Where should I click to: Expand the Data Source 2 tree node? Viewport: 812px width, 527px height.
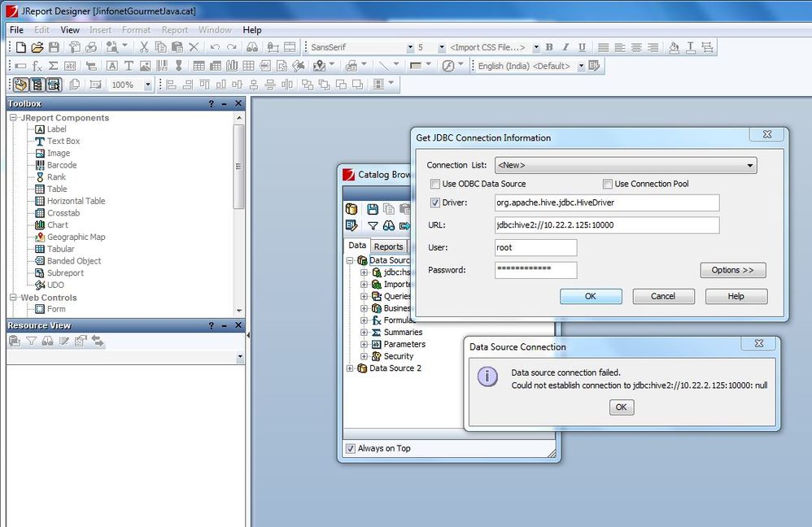click(x=351, y=368)
